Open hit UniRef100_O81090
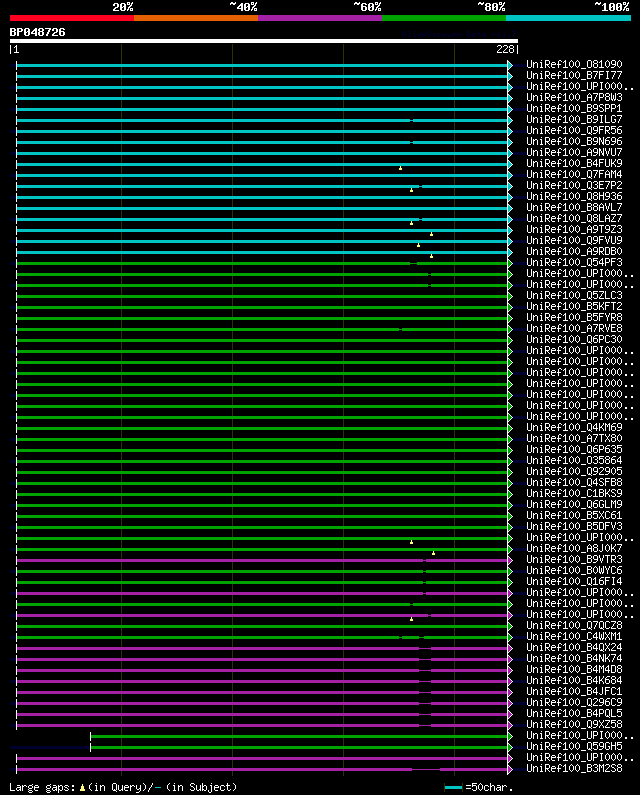Image resolution: width=640 pixels, height=795 pixels. click(x=574, y=64)
